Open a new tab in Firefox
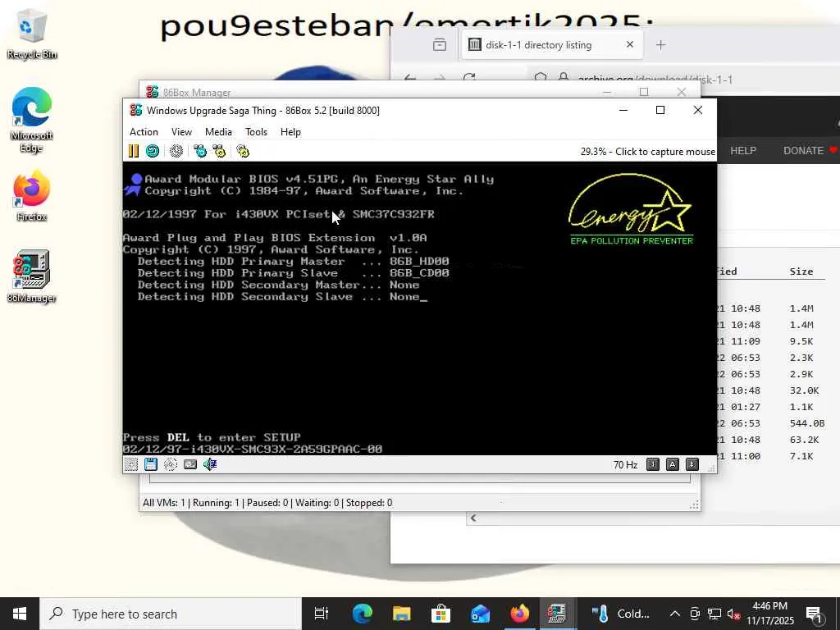 tap(661, 45)
